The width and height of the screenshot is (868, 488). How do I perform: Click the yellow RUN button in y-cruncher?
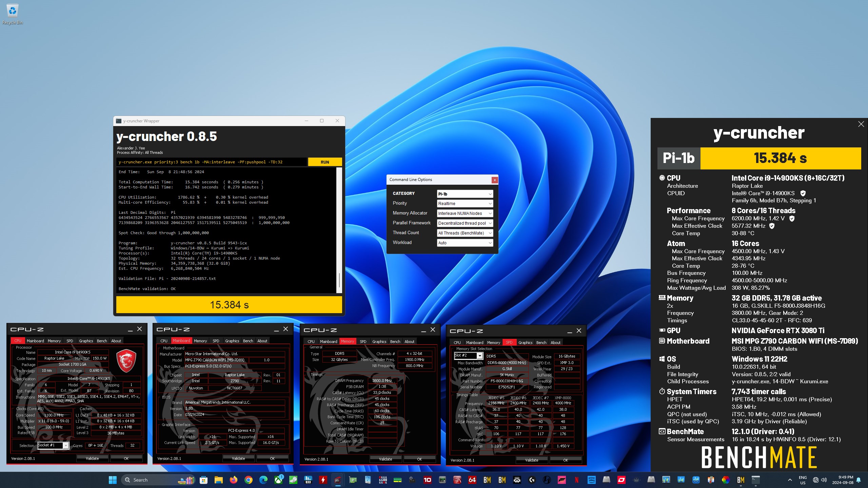325,162
